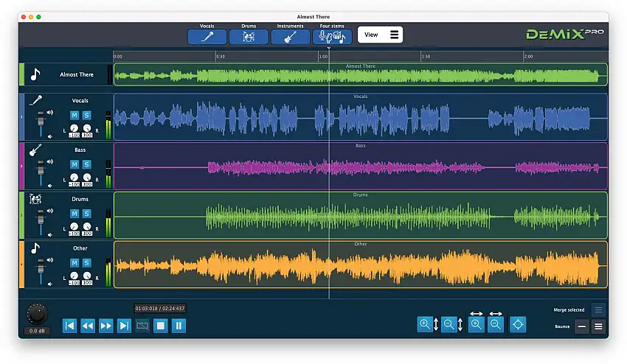627x364 pixels.
Task: Zoom out horizontally on the timeline
Action: pos(496,324)
